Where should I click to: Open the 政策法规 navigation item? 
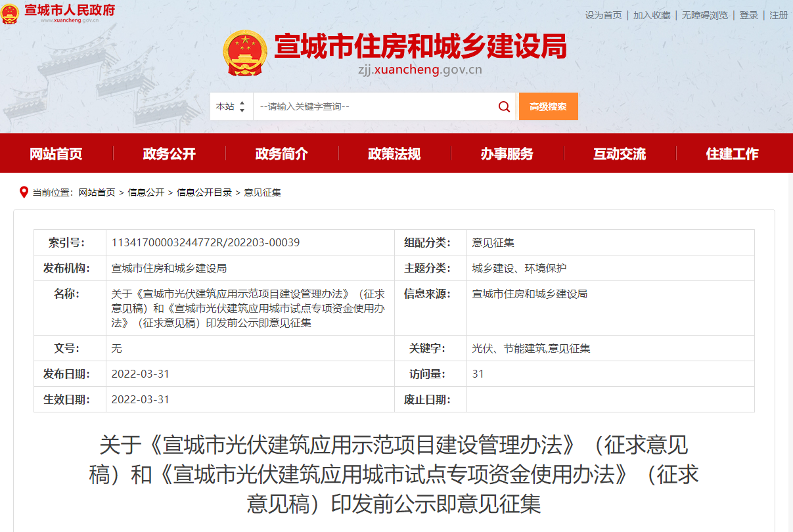pyautogui.click(x=394, y=154)
